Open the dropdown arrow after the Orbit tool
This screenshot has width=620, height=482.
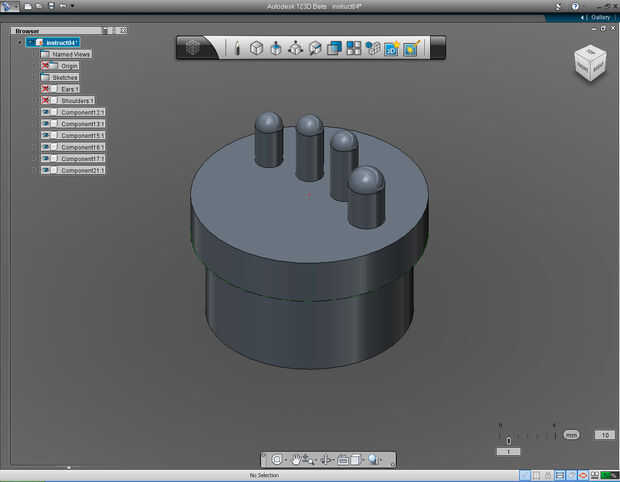click(x=285, y=460)
